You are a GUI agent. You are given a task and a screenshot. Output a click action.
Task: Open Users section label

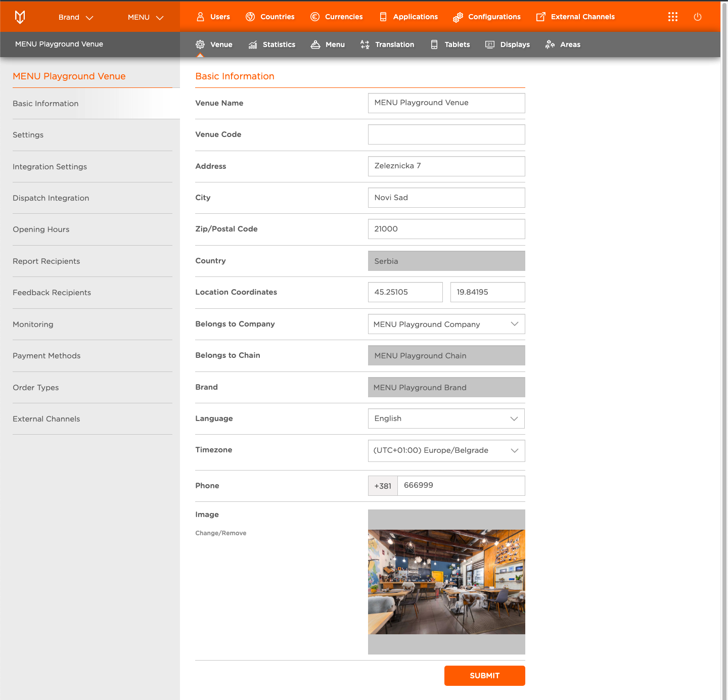pyautogui.click(x=220, y=17)
